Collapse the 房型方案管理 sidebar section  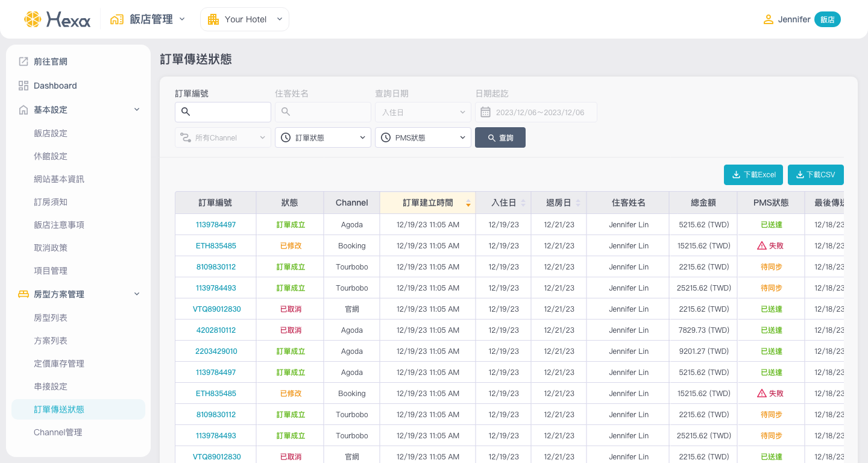click(137, 294)
